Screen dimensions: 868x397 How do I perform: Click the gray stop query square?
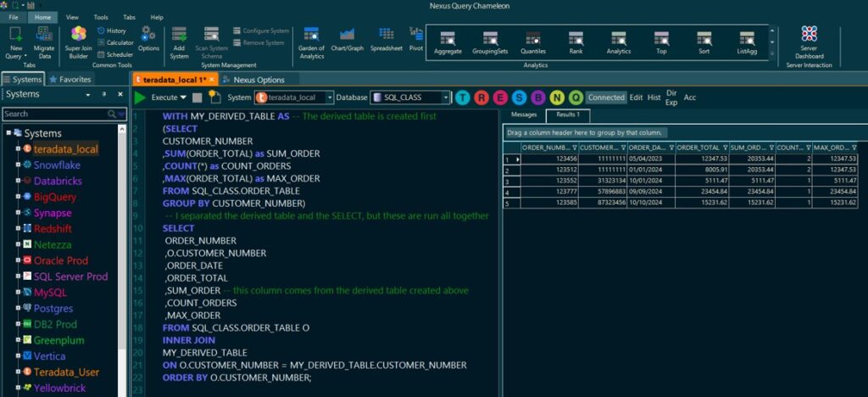(x=197, y=98)
